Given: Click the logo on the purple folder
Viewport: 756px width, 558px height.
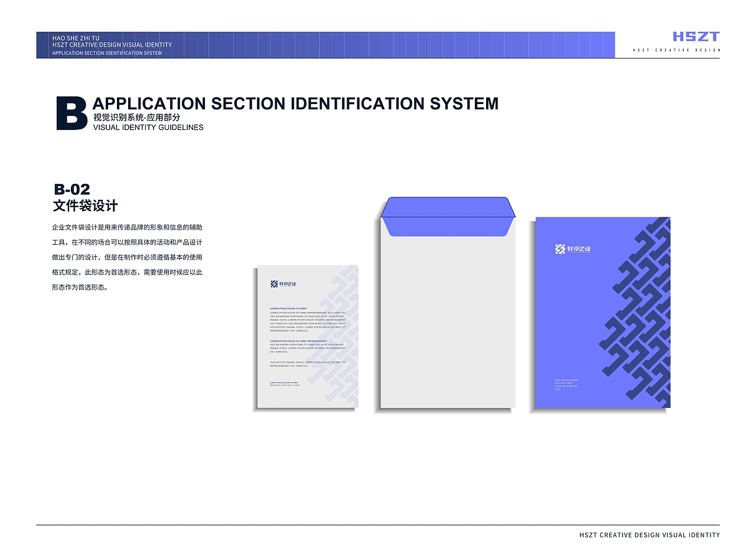Looking at the screenshot, I should click(x=573, y=249).
